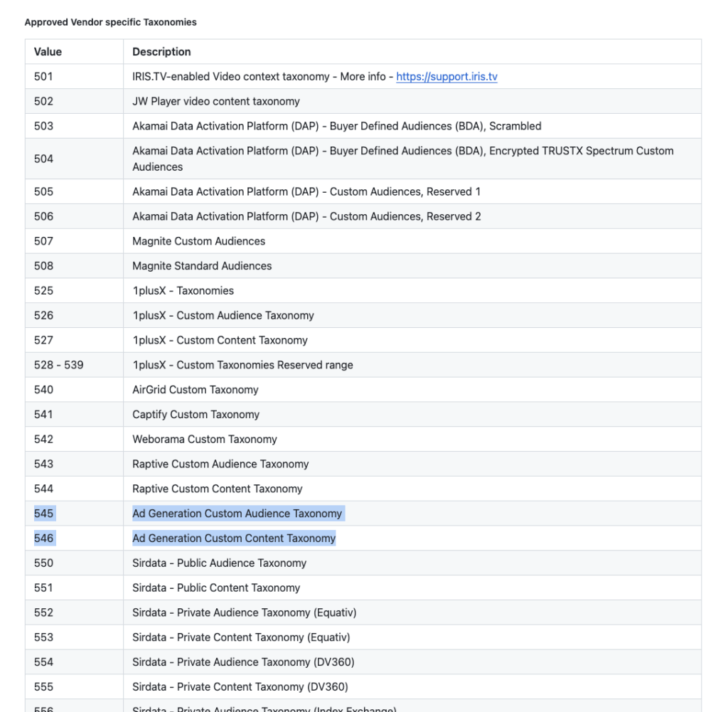
Task: Select the value cell 501
Action: [43, 77]
